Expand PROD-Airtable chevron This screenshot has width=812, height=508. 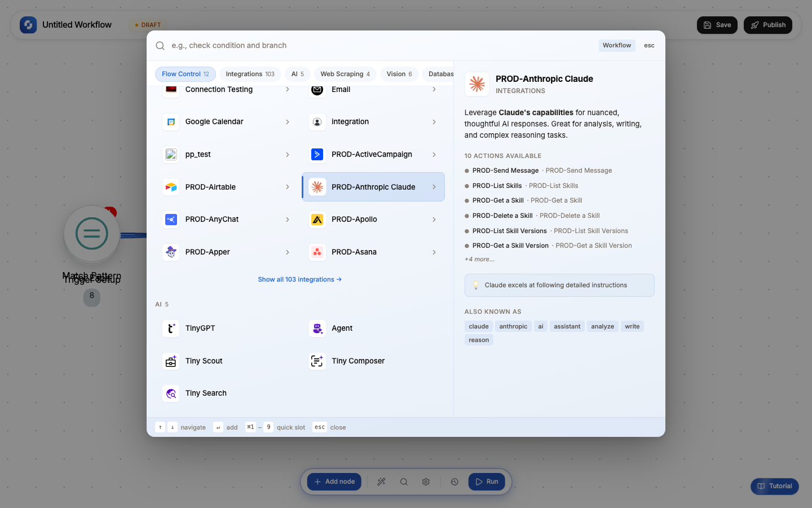click(288, 187)
